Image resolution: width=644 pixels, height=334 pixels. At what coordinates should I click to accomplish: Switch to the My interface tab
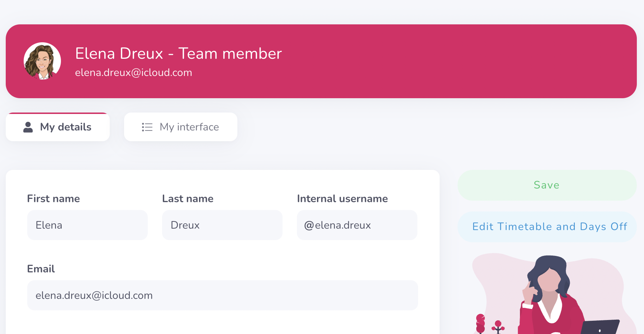(181, 127)
